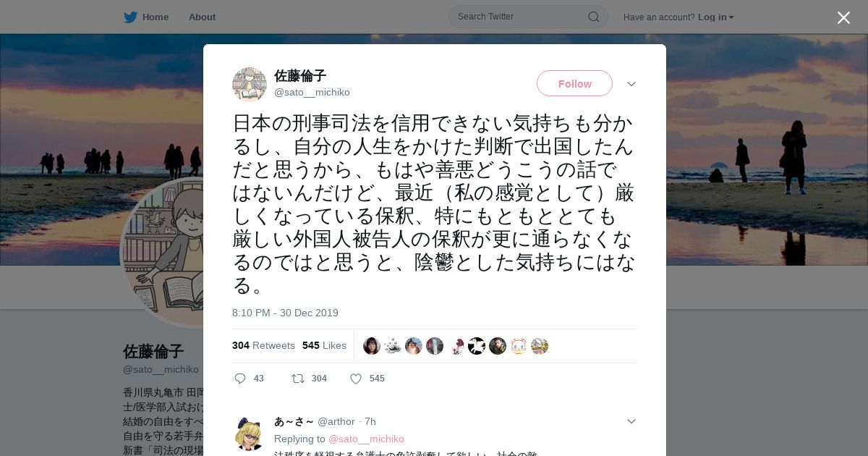Follow @sato__michiko
This screenshot has width=868, height=456.
tap(574, 83)
